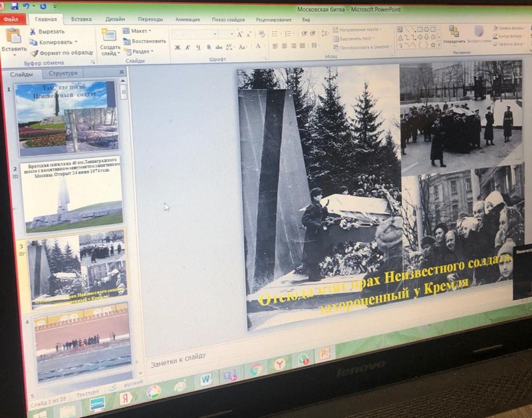Open WhatsApp from the taskbar
The image size is (532, 418).
point(303,360)
